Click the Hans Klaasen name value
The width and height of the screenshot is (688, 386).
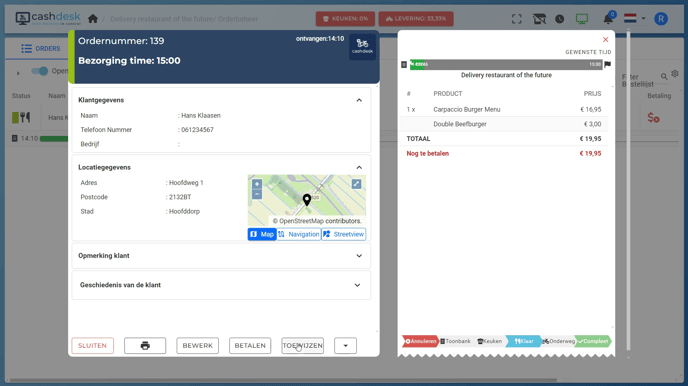pos(201,116)
